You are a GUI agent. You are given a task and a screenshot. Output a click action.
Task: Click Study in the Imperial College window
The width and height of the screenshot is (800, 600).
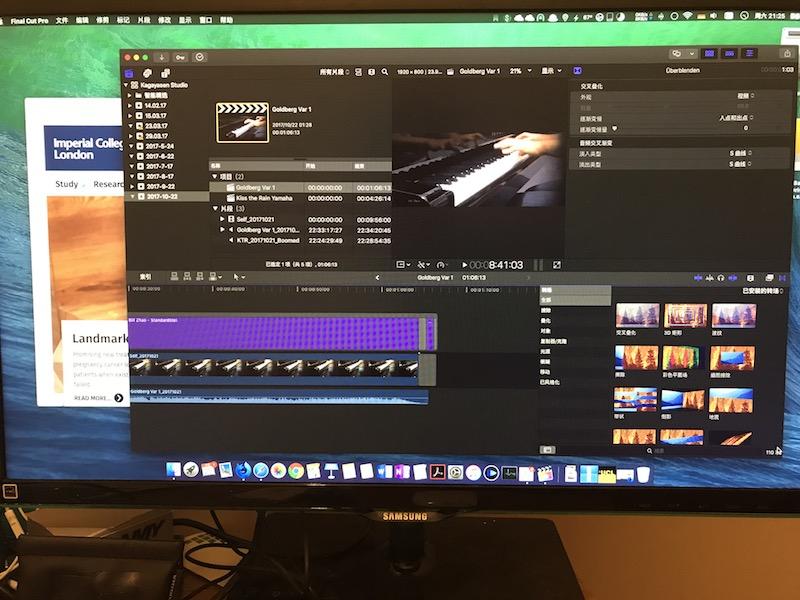pos(67,184)
